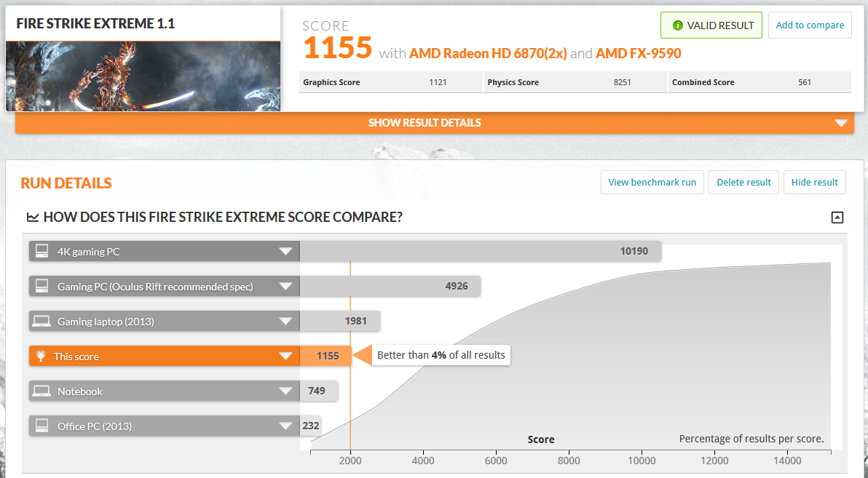Expand the Gaming laptop (2013) dropdown arrow
This screenshot has width=868, height=478.
pyautogui.click(x=285, y=322)
